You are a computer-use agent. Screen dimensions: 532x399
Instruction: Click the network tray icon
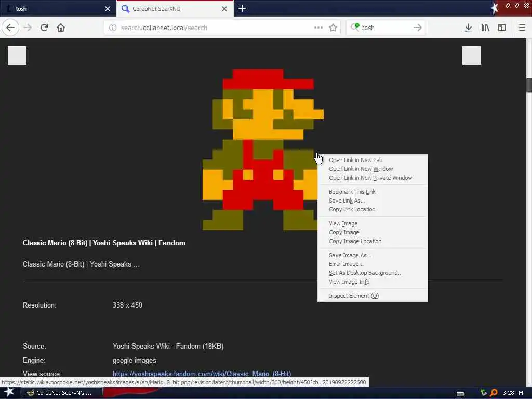[x=484, y=393]
